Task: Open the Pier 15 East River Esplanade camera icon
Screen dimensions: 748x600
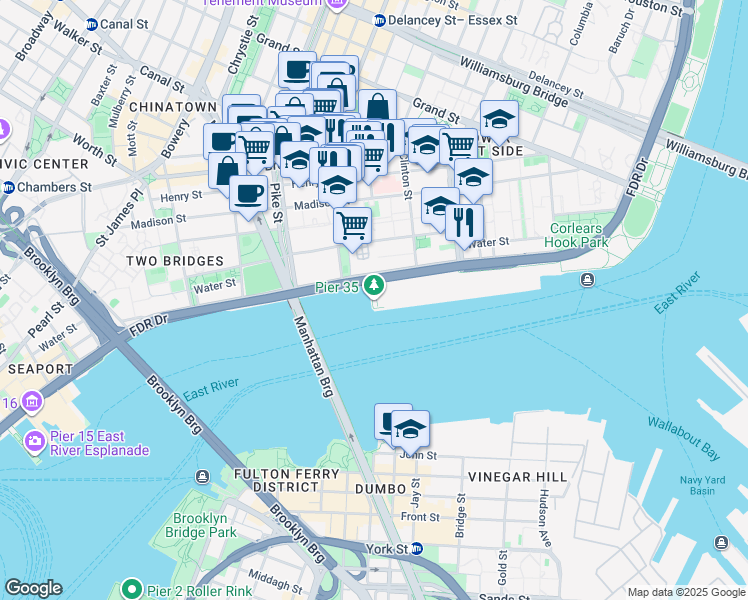Action: pyautogui.click(x=34, y=441)
